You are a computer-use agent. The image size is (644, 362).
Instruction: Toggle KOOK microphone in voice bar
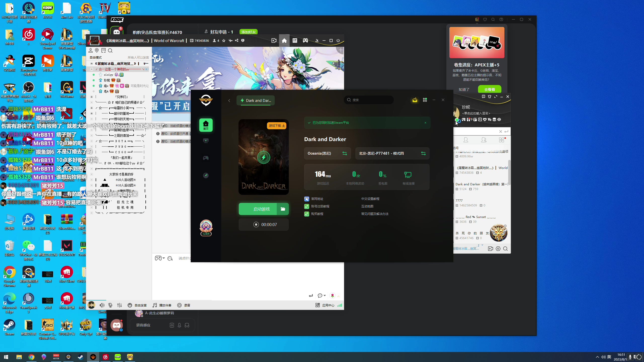pos(179,325)
